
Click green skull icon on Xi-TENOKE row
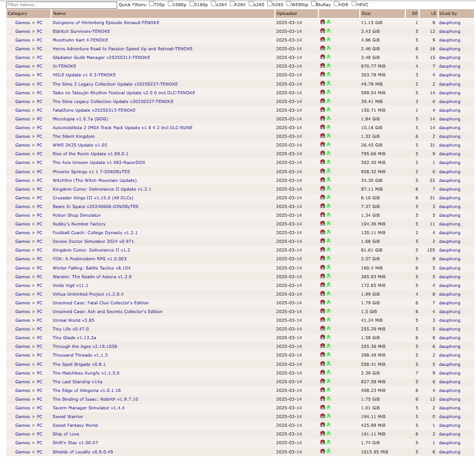[329, 66]
